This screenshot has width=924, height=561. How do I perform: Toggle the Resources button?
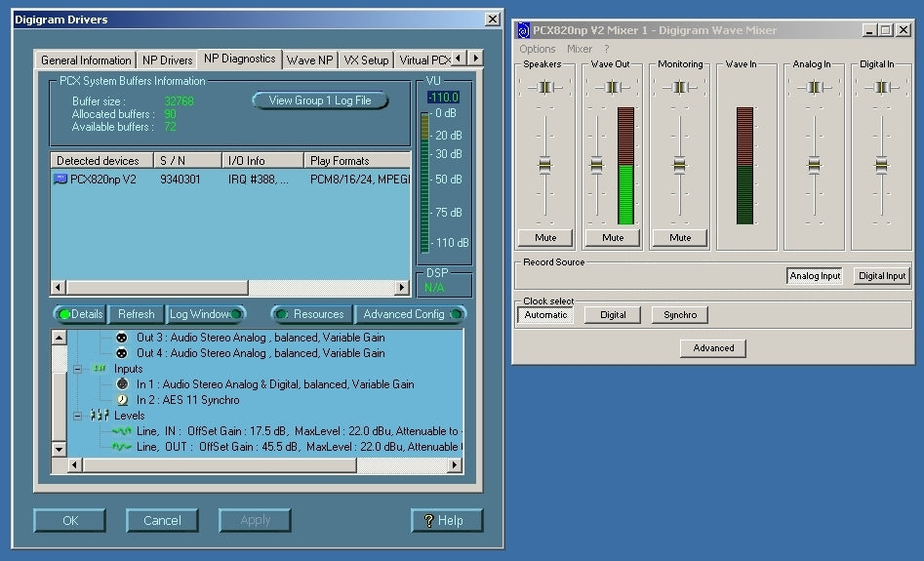point(311,314)
